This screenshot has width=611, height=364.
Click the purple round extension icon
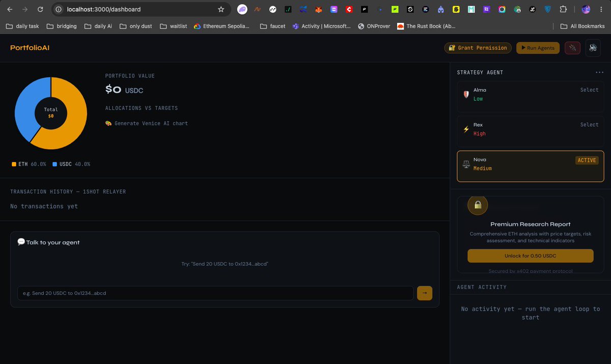[x=242, y=9]
